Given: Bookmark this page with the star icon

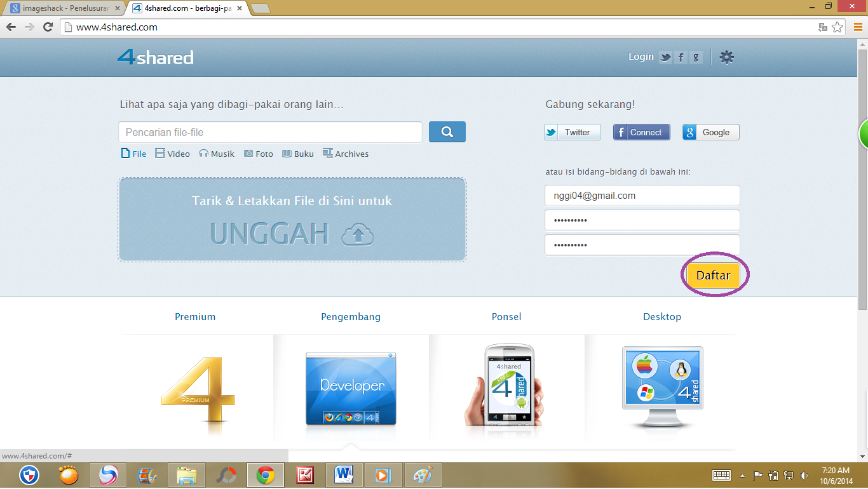Looking at the screenshot, I should point(837,27).
